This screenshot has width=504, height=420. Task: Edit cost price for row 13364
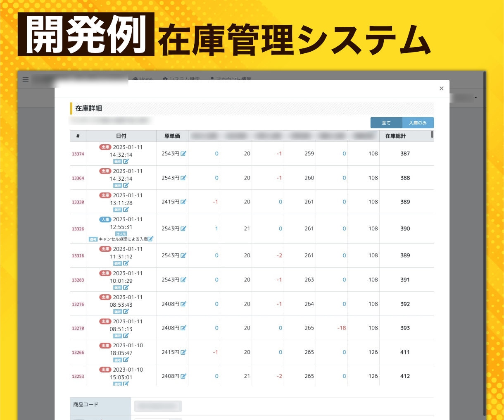[183, 178]
